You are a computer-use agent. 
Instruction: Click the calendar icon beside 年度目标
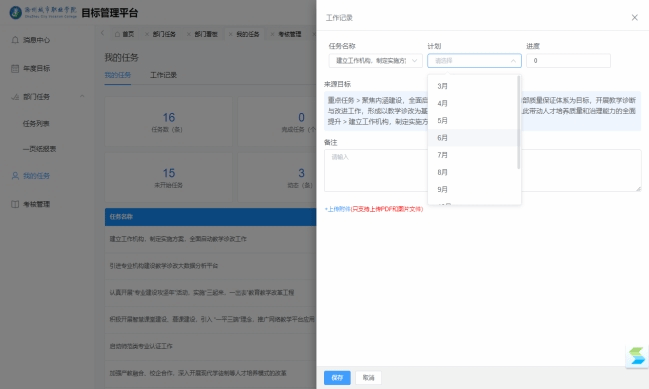pyautogui.click(x=15, y=68)
